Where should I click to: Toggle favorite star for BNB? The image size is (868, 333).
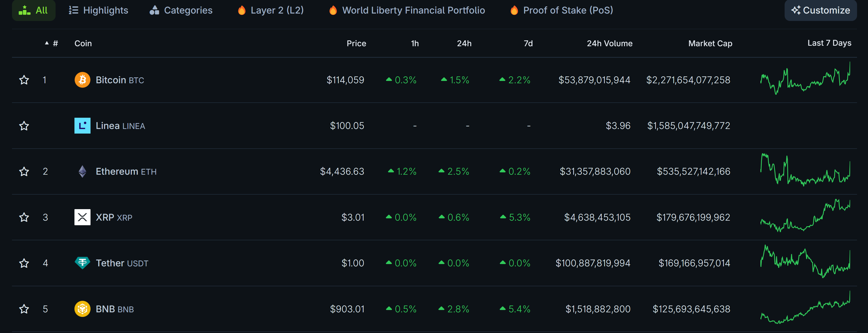[24, 309]
